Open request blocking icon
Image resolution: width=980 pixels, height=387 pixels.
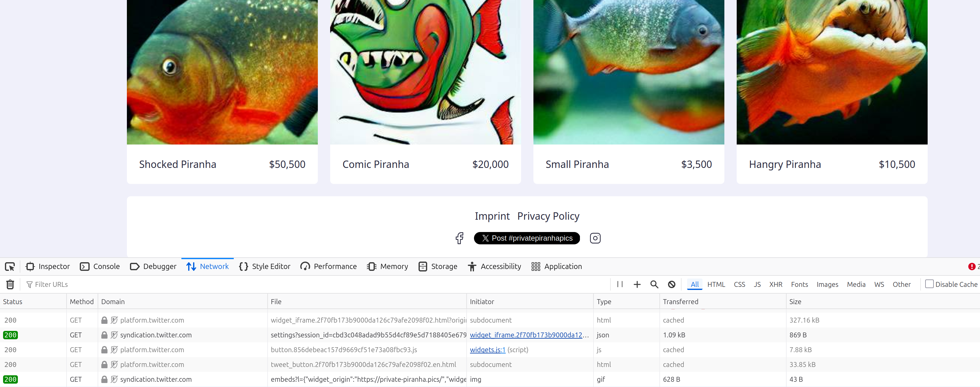[x=671, y=284]
